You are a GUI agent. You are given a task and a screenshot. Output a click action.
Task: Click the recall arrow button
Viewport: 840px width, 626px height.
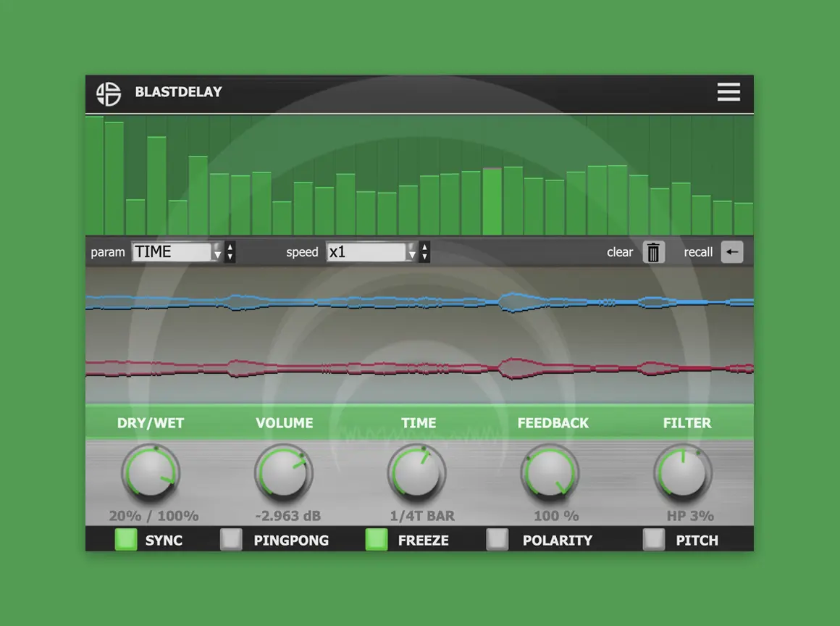coord(732,252)
